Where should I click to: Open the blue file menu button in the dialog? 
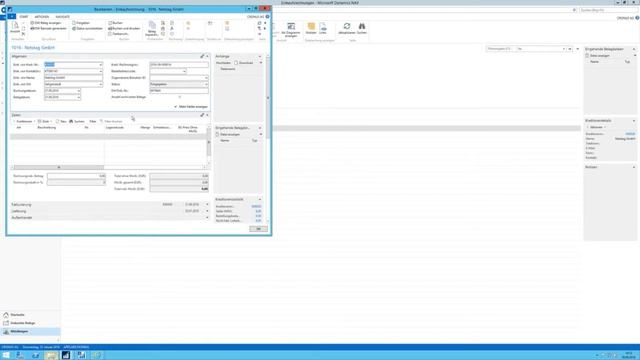coord(11,17)
